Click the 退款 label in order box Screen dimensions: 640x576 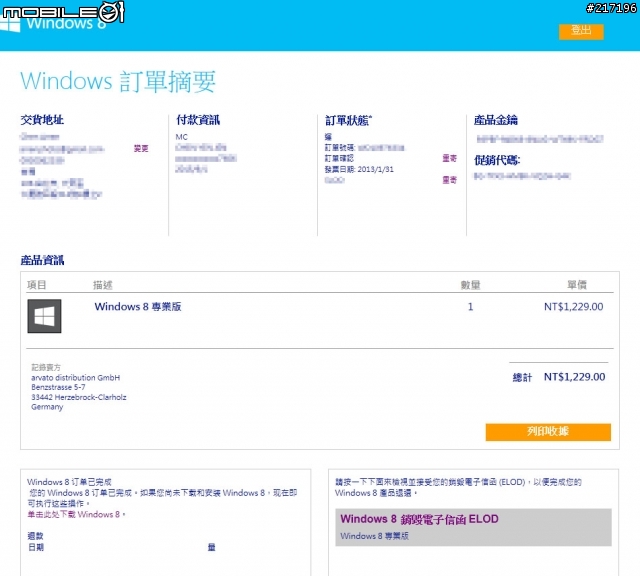35,536
